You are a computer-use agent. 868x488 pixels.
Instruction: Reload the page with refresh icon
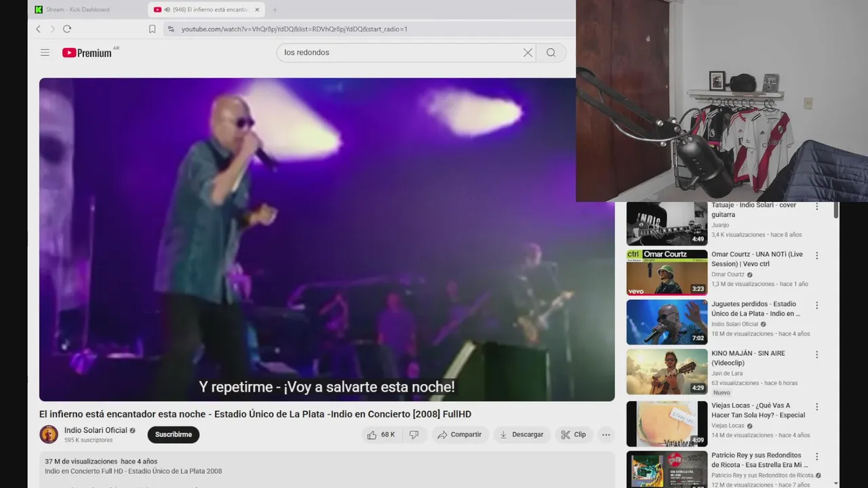click(x=67, y=29)
